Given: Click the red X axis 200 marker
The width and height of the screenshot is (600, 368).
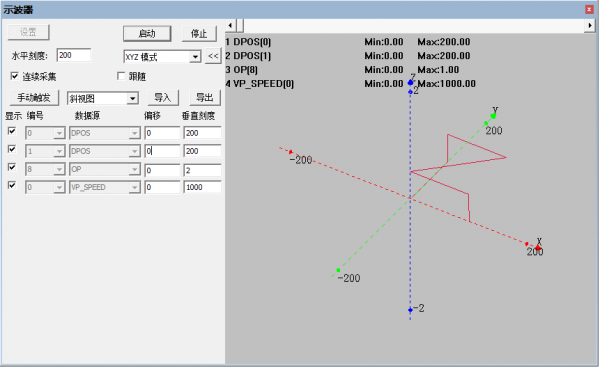Looking at the screenshot, I should tap(527, 244).
